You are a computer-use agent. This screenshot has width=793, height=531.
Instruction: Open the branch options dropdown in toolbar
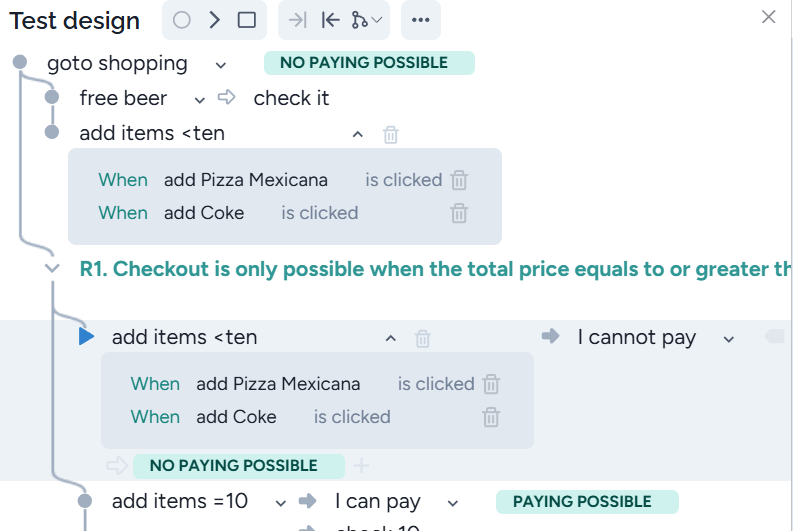(367, 20)
